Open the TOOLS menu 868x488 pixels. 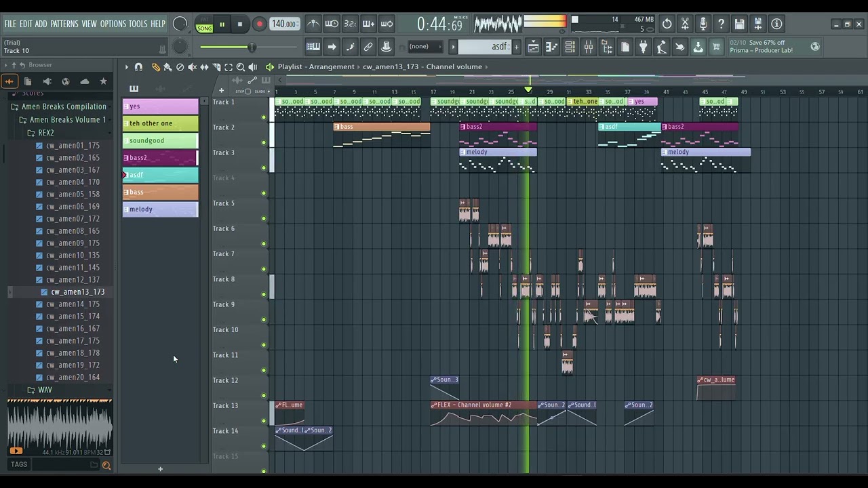[138, 24]
